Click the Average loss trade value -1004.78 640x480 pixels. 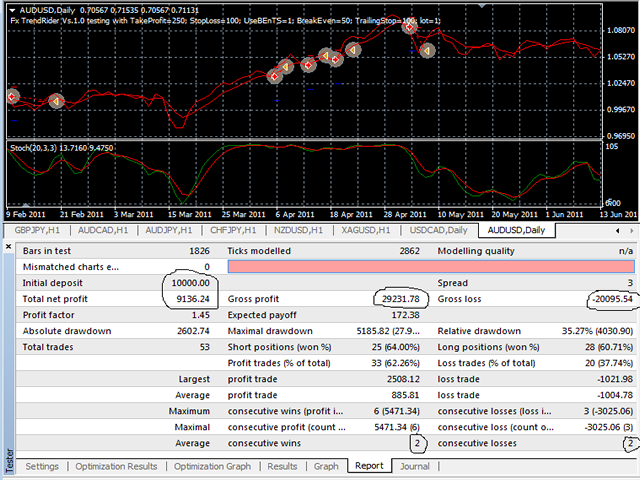(x=615, y=395)
